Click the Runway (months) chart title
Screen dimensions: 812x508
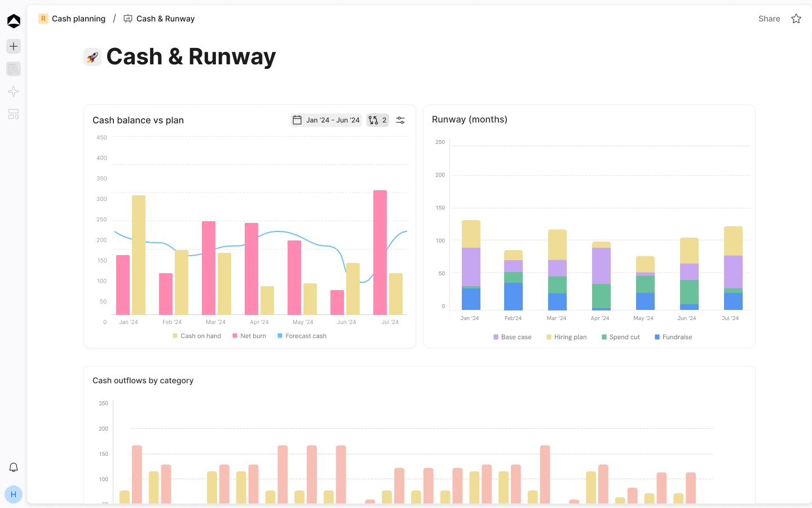click(470, 119)
